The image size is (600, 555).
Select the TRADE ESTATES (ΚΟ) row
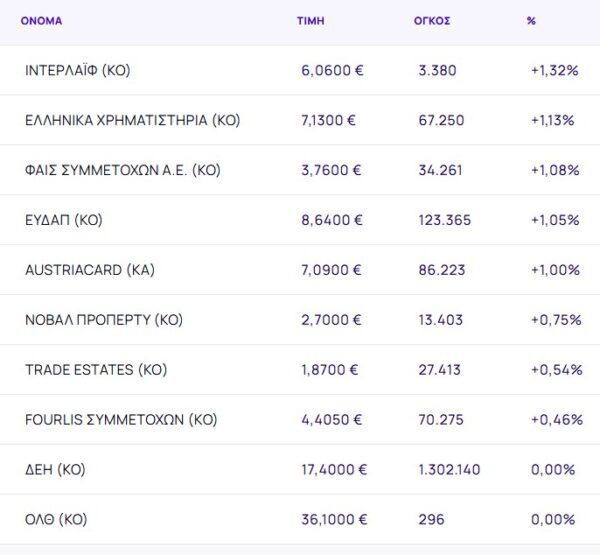(95, 370)
